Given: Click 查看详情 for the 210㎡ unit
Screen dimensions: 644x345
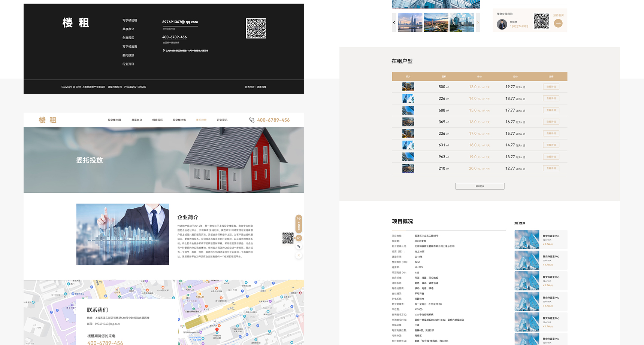Looking at the screenshot, I should (x=551, y=168).
